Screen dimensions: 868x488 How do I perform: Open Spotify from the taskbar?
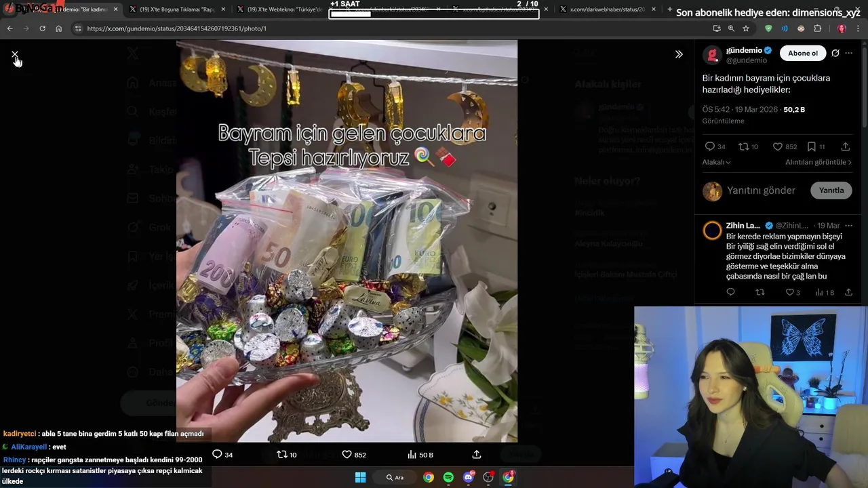point(448,477)
